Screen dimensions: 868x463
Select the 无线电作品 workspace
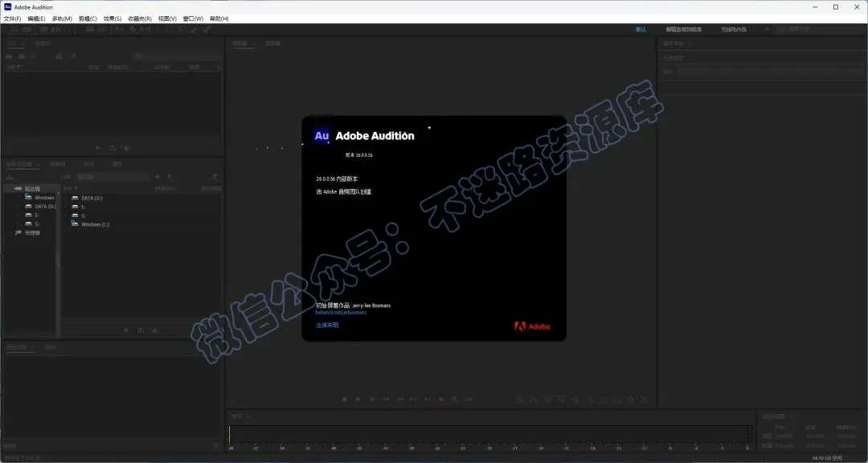pos(734,30)
